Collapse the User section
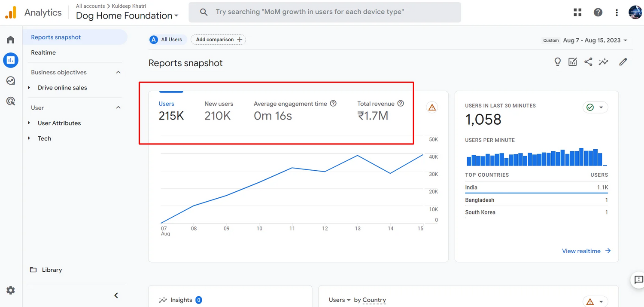The width and height of the screenshot is (644, 307). pos(118,107)
